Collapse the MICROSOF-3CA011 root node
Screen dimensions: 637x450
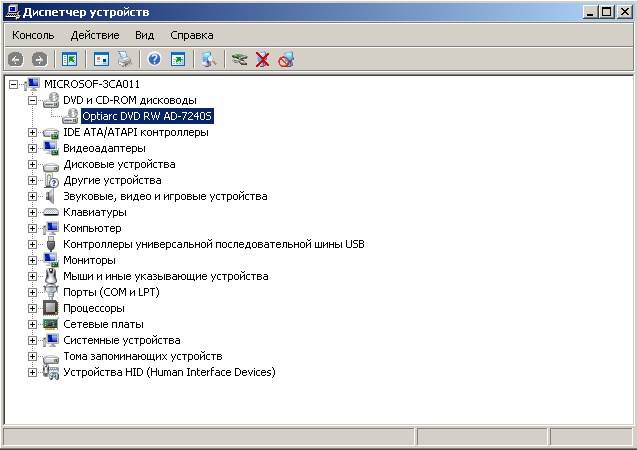13,84
